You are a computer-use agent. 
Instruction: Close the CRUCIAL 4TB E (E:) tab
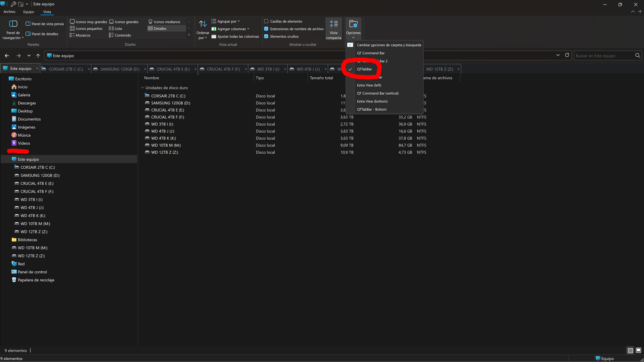[x=195, y=69]
